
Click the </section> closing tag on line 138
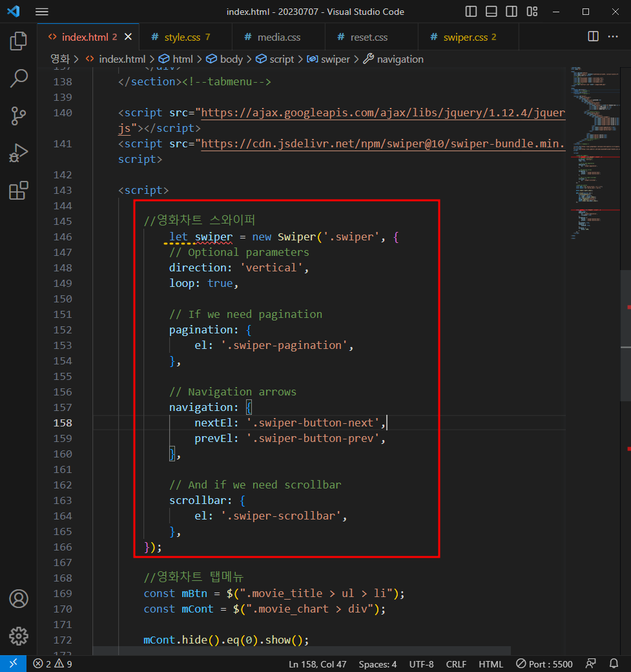(150, 81)
